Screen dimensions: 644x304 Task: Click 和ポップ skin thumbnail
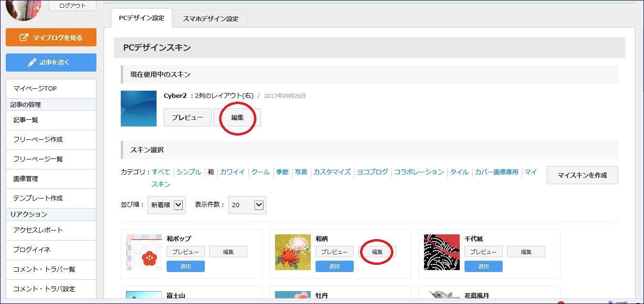coord(144,252)
